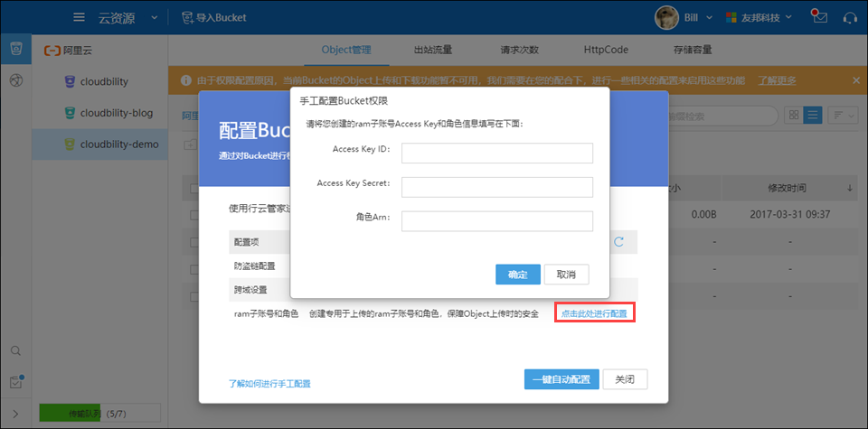This screenshot has height=429, width=868.
Task: Switch to grid view layout
Action: [x=793, y=115]
